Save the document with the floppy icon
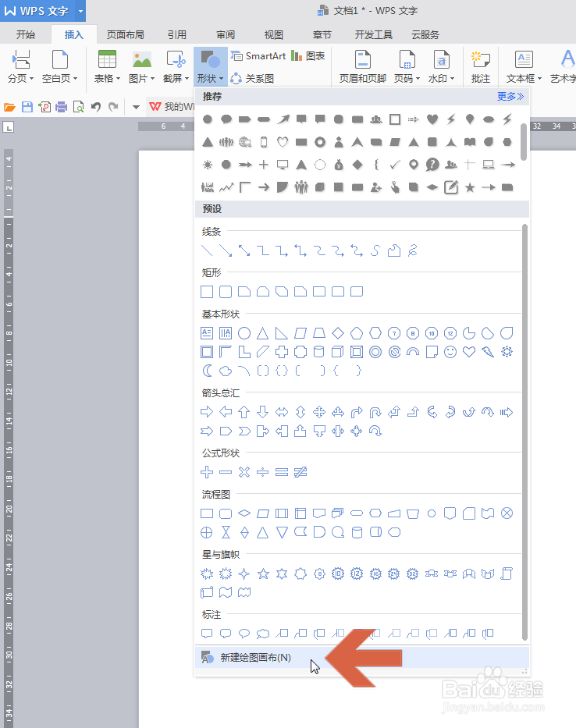The height and width of the screenshot is (728, 576). [x=27, y=107]
